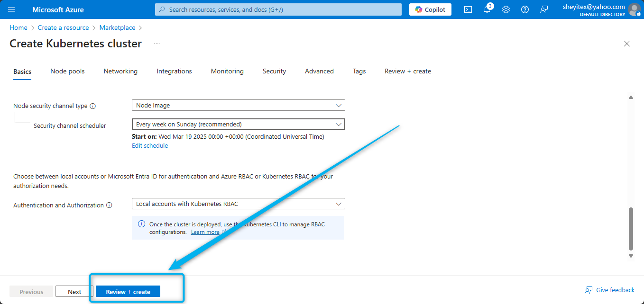The width and height of the screenshot is (644, 304).
Task: Open the more options ellipsis beside title
Action: click(157, 44)
